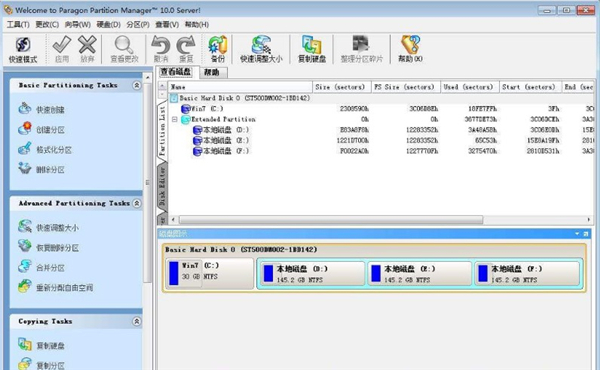This screenshot has height=370, width=600.
Task: Open the 向导(W) menu
Action: (x=78, y=24)
